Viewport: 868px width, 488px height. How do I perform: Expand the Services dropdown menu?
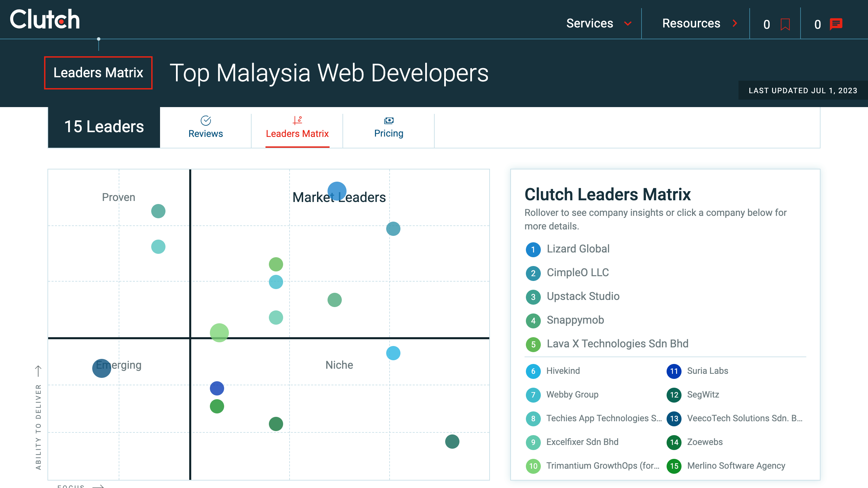(x=599, y=23)
